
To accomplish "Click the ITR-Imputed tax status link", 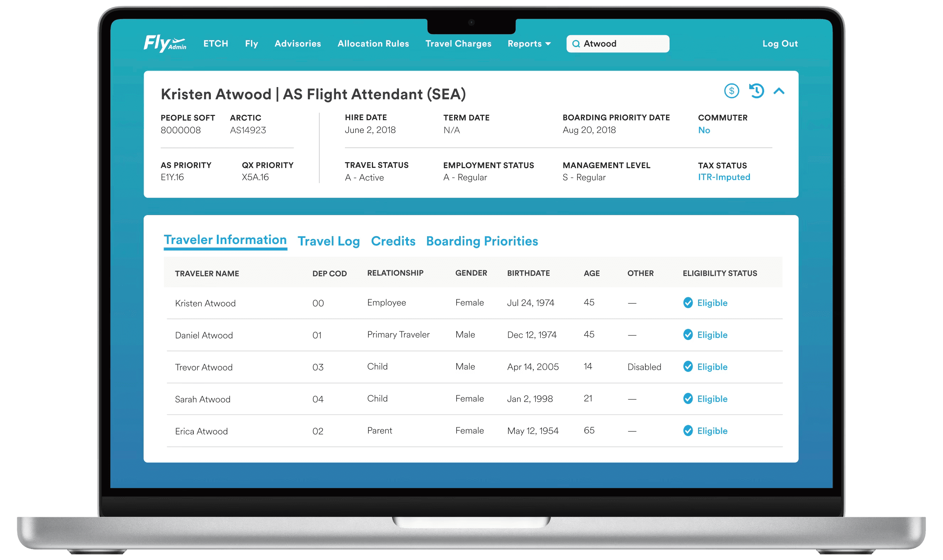I will point(724,177).
